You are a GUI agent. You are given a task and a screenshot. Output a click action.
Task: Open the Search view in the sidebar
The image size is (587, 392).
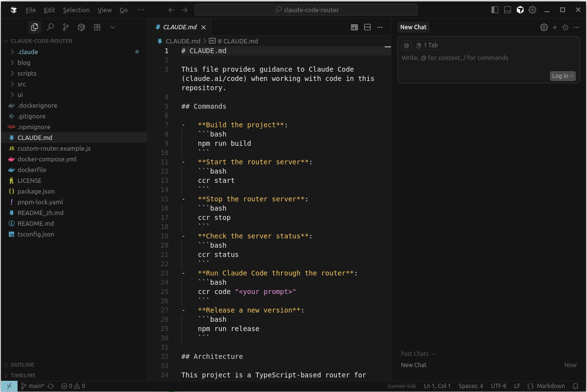tap(50, 27)
